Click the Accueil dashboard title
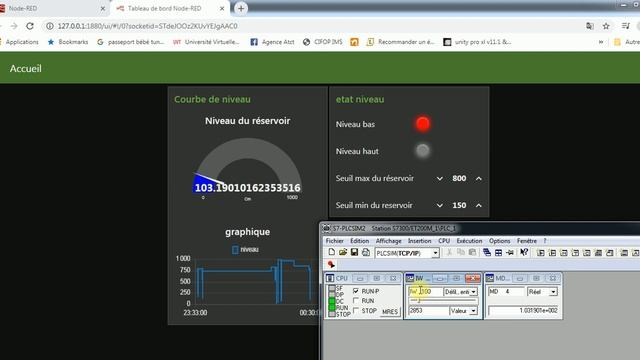This screenshot has height=360, width=640. (x=26, y=69)
